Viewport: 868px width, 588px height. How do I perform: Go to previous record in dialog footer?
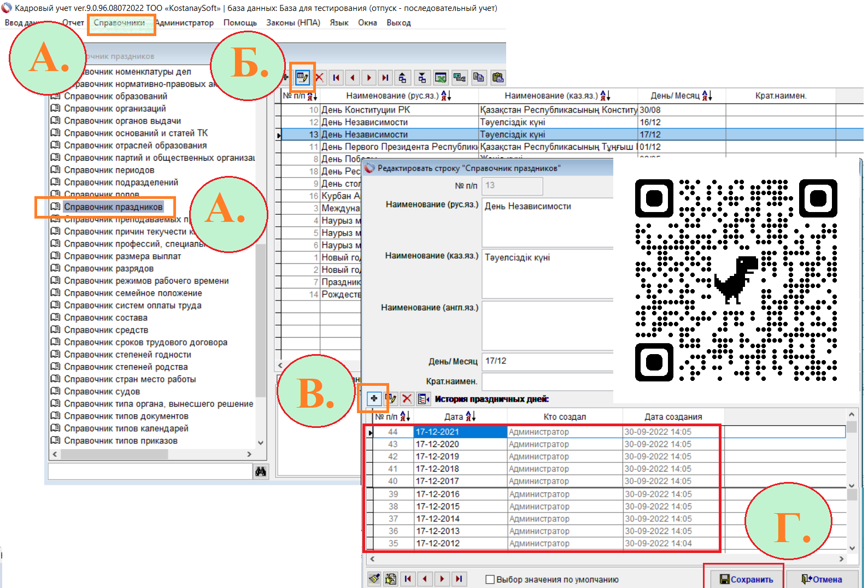[425, 579]
